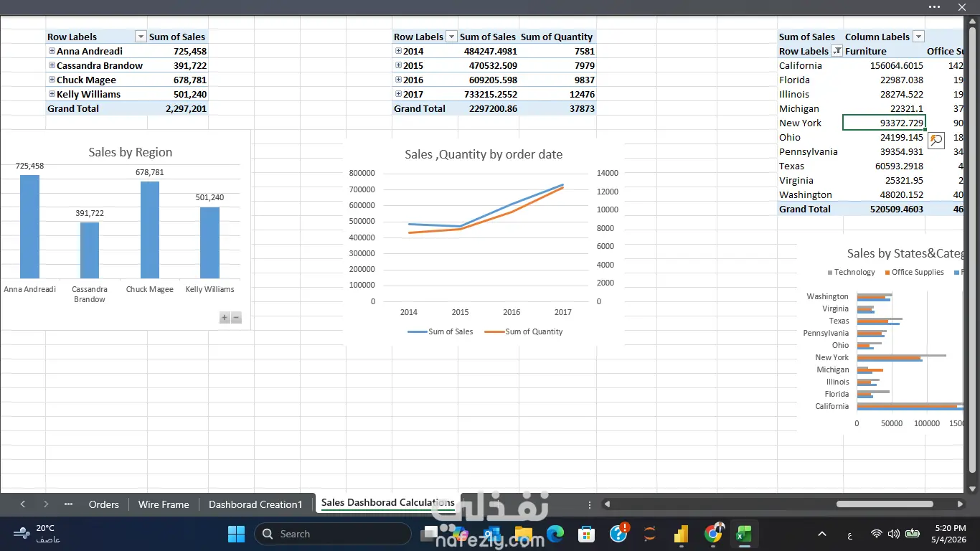980x551 pixels.
Task: Expand the Chuck Magee pivot row
Action: point(52,80)
